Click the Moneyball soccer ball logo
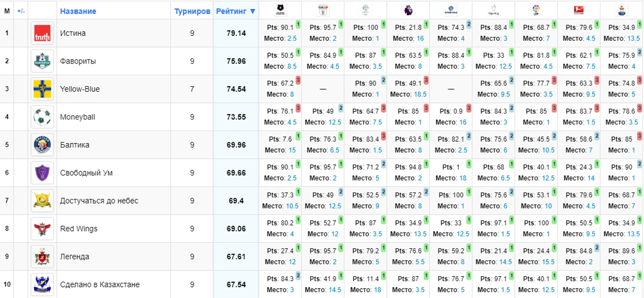 [42, 117]
